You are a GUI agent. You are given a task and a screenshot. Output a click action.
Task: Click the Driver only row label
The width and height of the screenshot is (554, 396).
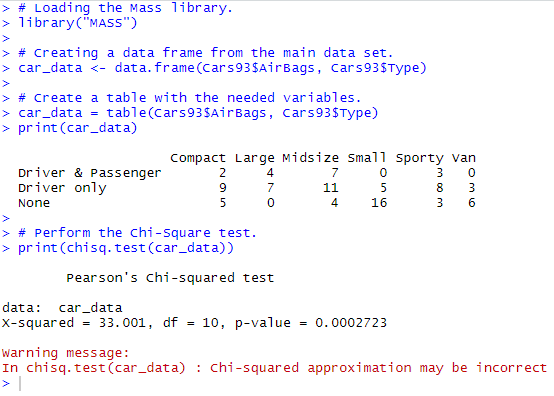[x=62, y=188]
